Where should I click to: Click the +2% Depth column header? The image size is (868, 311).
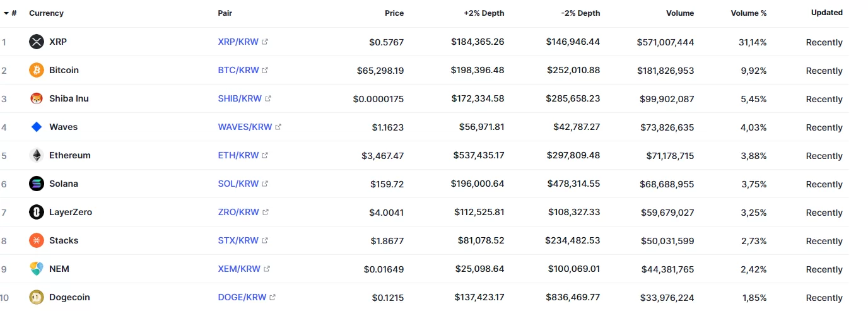tap(484, 13)
